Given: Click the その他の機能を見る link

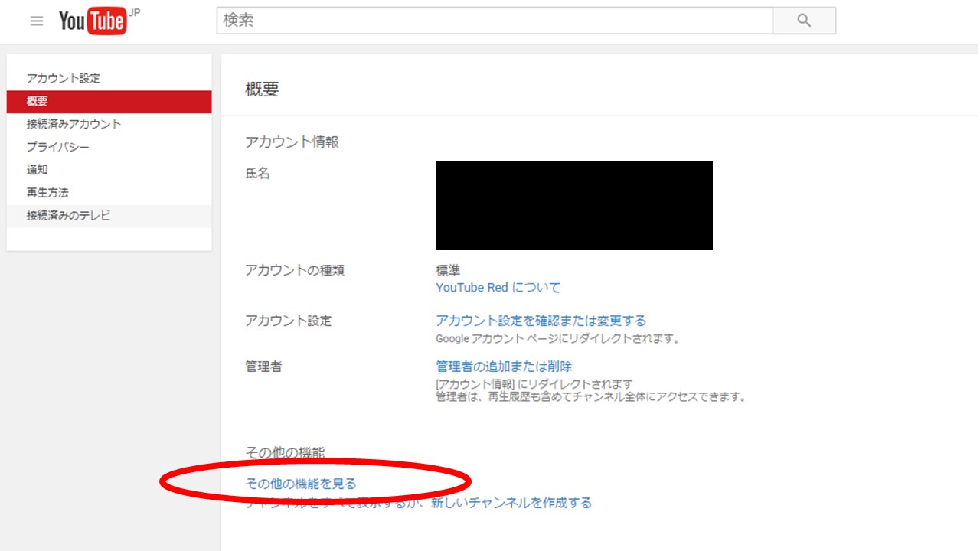Looking at the screenshot, I should coord(301,484).
